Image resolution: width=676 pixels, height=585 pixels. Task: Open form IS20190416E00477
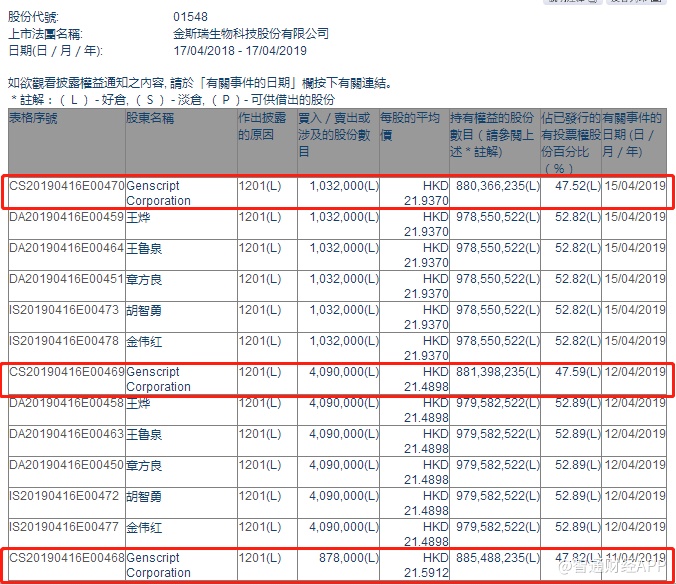point(67,527)
